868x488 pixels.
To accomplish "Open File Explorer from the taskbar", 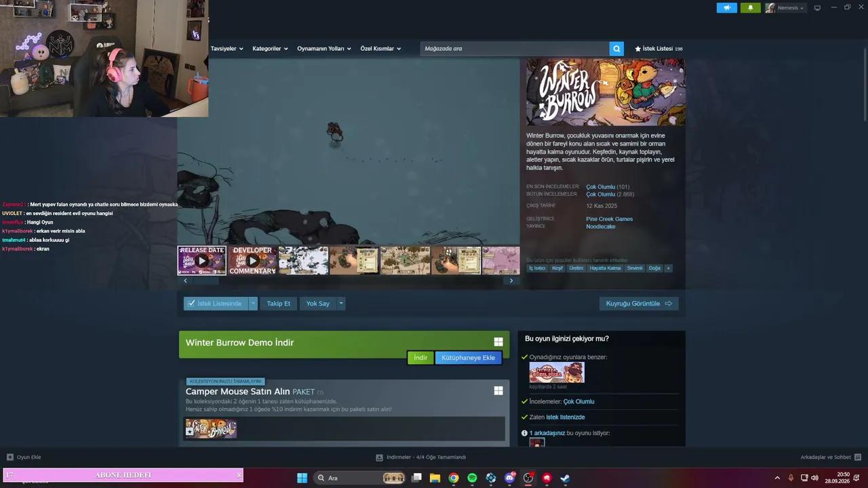I will [x=435, y=478].
